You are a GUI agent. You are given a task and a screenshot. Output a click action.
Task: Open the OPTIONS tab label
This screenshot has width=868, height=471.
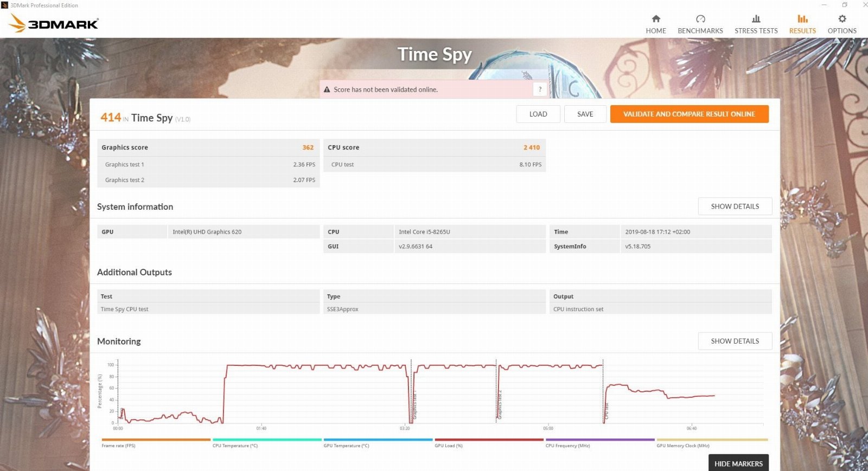click(x=842, y=31)
